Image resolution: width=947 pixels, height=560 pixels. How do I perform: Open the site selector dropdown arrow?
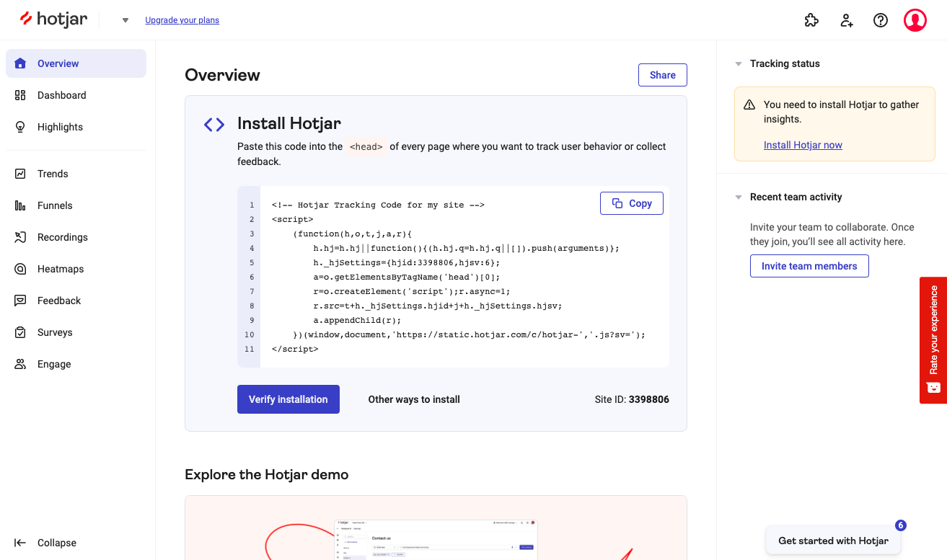tap(125, 20)
